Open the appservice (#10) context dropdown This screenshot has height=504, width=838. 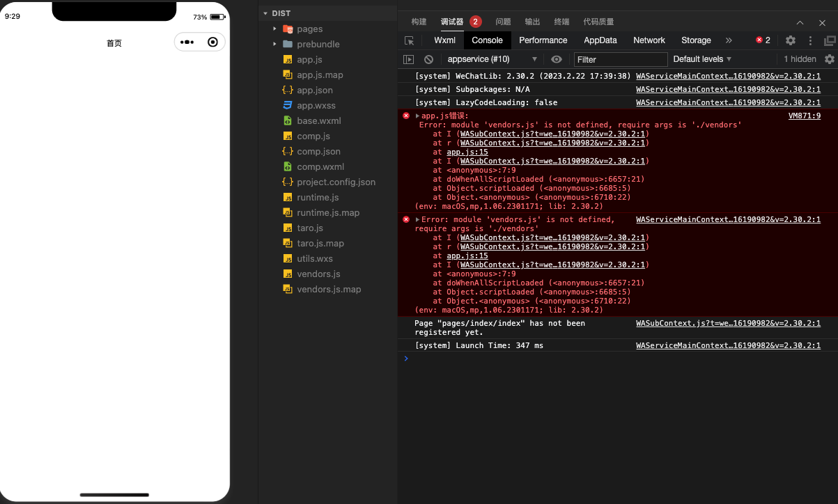pyautogui.click(x=491, y=59)
